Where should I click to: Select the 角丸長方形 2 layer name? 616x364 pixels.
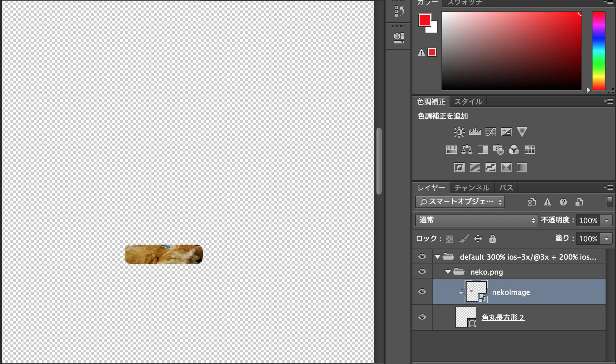503,317
